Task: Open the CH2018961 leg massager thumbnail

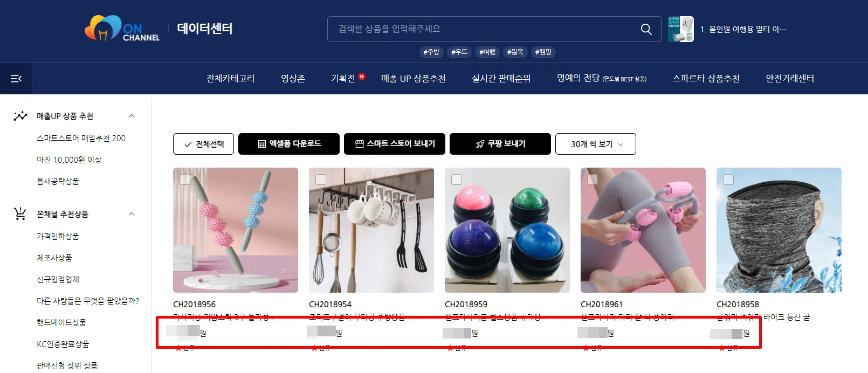Action: coord(643,230)
